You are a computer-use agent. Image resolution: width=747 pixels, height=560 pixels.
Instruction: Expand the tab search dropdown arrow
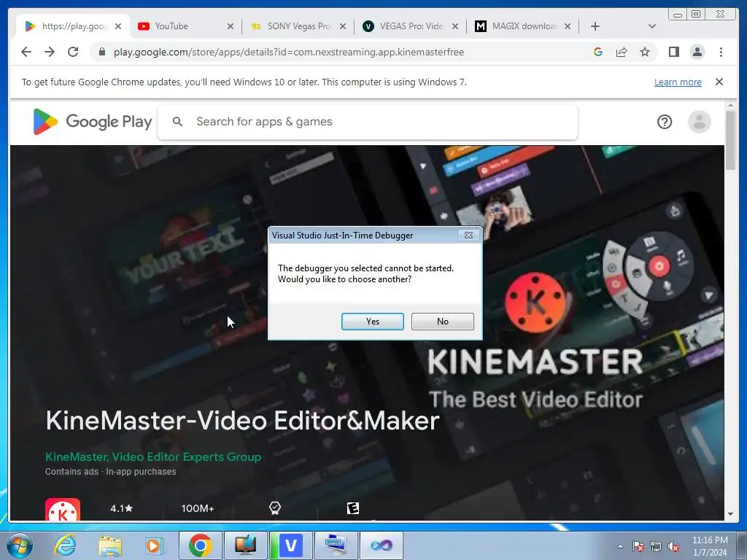[652, 26]
